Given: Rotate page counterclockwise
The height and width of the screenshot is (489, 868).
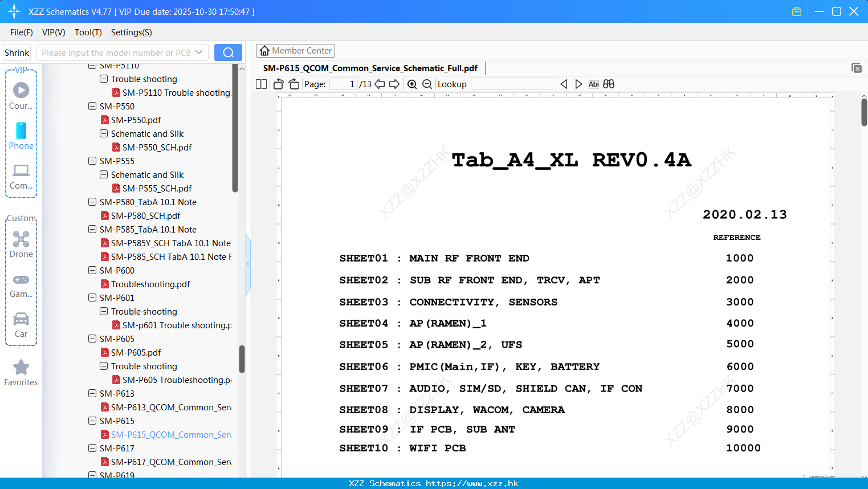Looking at the screenshot, I should 279,84.
